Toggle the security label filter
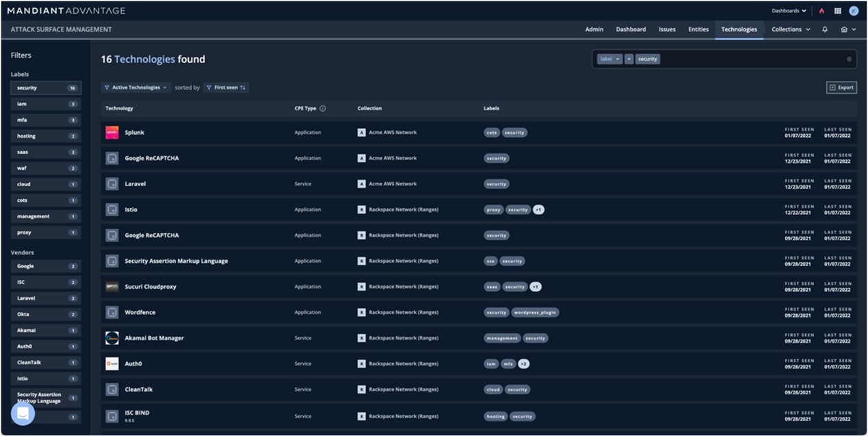The image size is (868, 436). [x=45, y=88]
